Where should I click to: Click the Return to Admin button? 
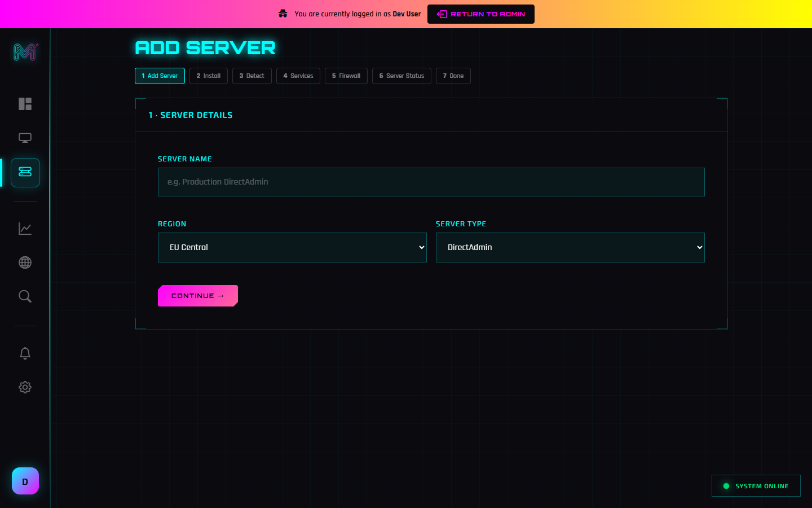tap(481, 14)
